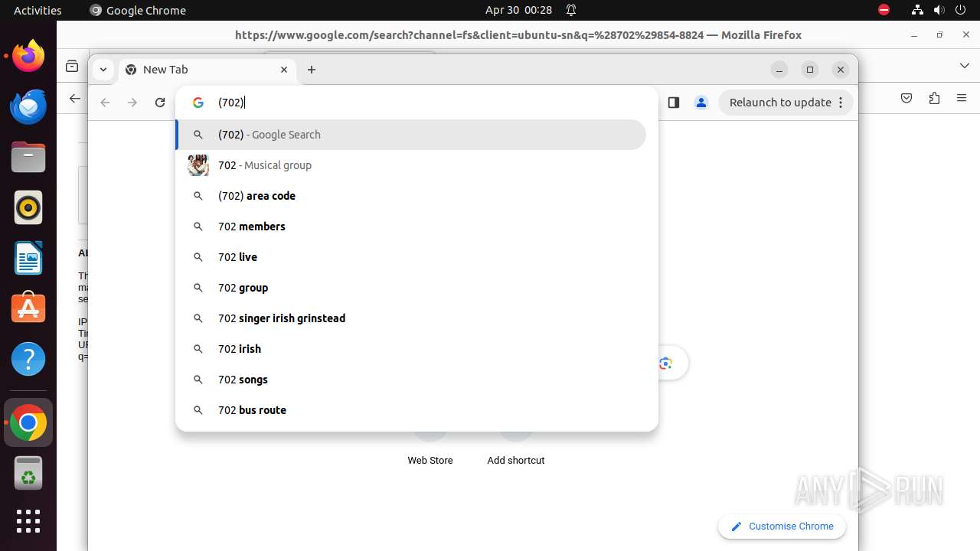Choose '702 members' suggestion
Viewport: 980px width, 551px height.
coord(411,227)
